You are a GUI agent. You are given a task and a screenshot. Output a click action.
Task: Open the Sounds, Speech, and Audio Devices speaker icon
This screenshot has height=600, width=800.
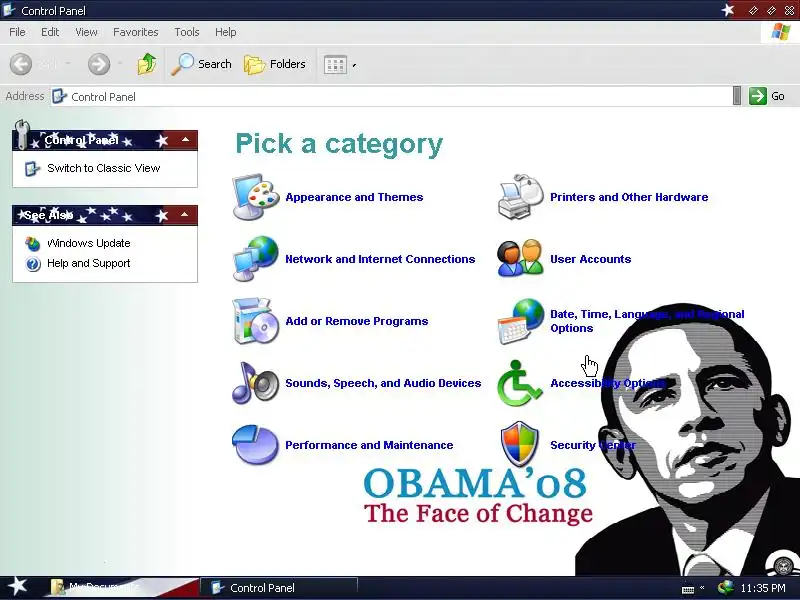255,383
